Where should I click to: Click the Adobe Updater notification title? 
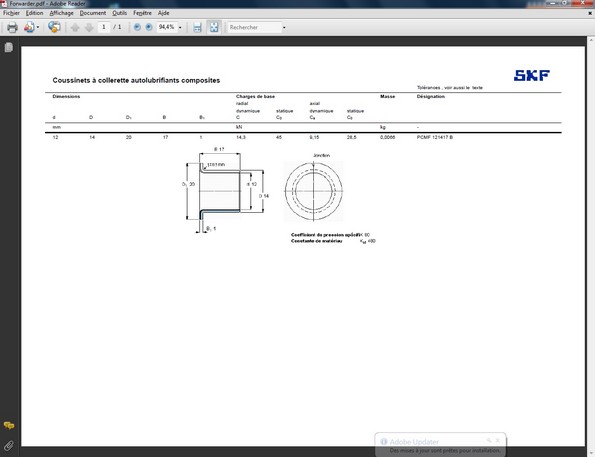click(414, 442)
